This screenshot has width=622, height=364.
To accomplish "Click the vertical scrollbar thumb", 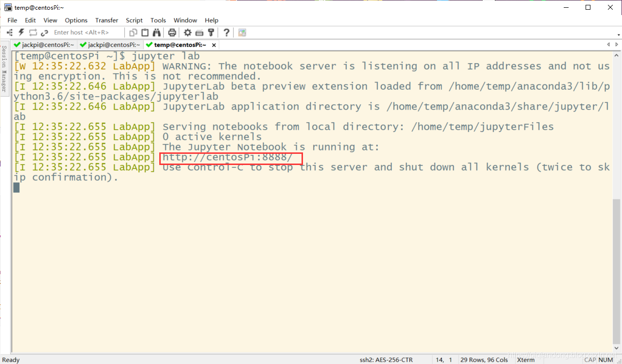I will pyautogui.click(x=617, y=271).
